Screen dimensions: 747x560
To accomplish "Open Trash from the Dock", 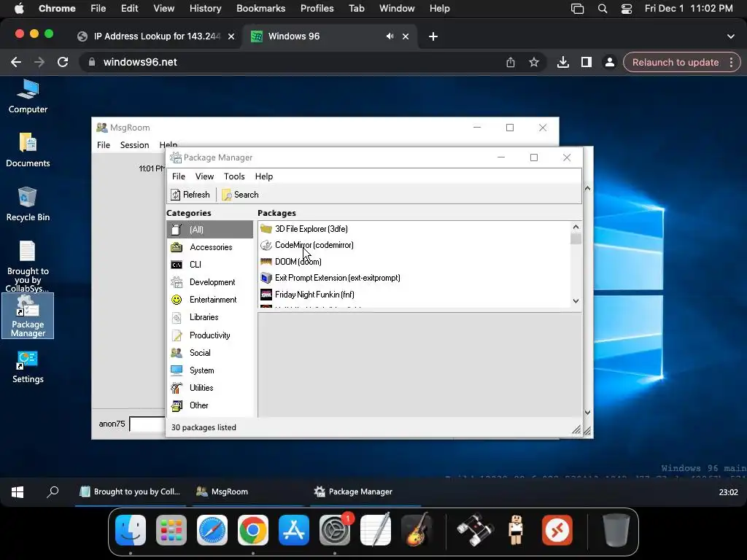I will tap(616, 529).
